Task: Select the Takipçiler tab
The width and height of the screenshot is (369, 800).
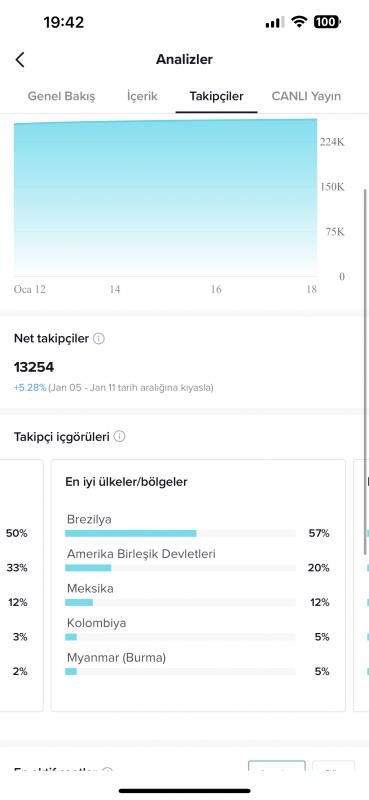Action: pos(216,96)
